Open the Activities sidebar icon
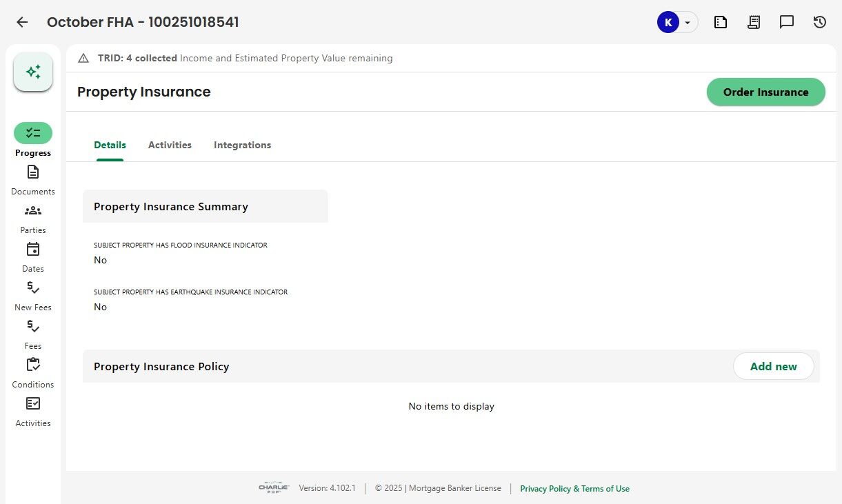 point(33,403)
